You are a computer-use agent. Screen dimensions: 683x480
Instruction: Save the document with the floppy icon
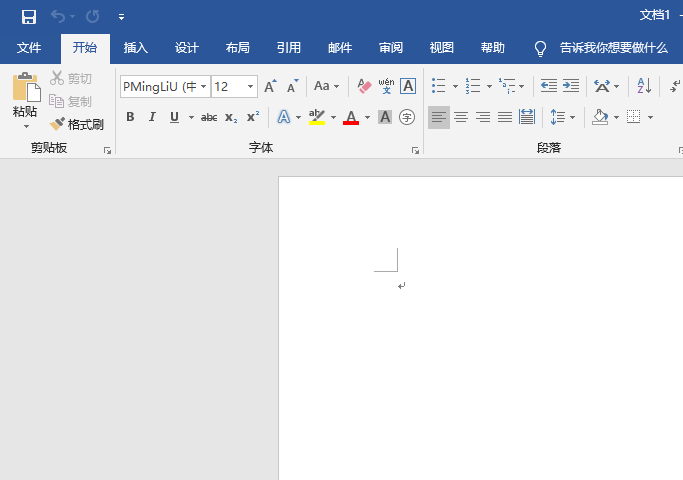[29, 17]
